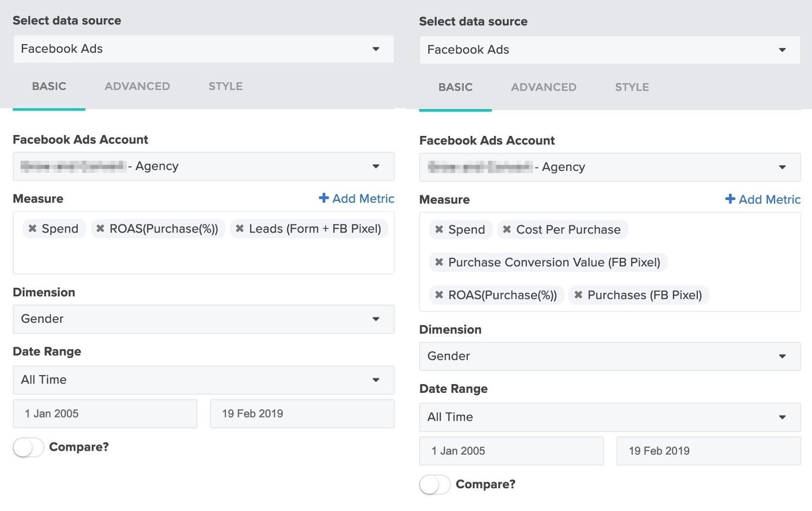
Task: Open right Dimension Gender dropdown
Action: click(x=610, y=356)
